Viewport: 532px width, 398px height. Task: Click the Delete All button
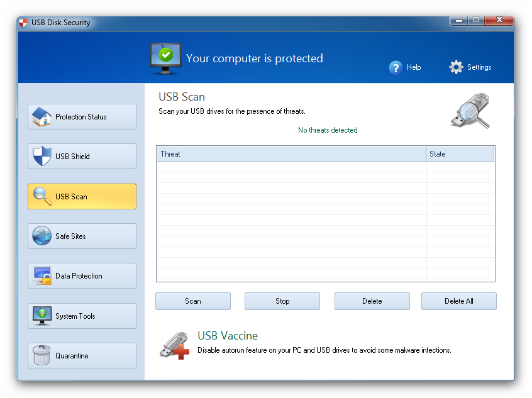tap(459, 301)
